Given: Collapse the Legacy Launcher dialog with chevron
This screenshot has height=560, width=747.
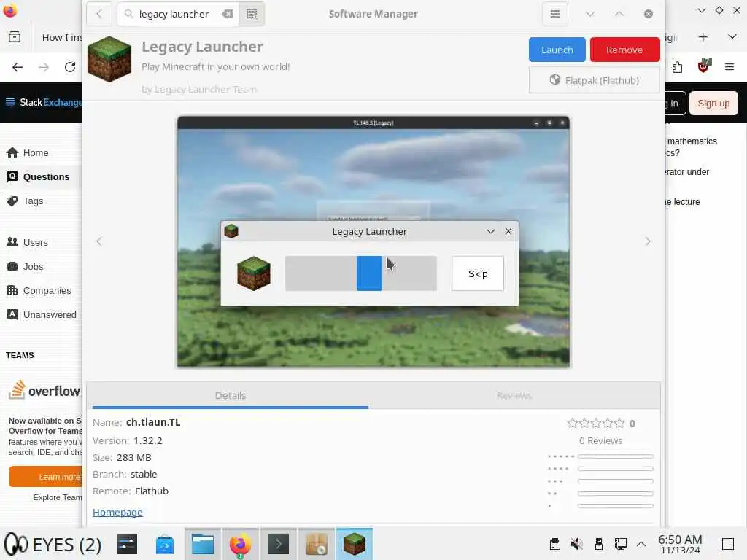Looking at the screenshot, I should tap(491, 231).
